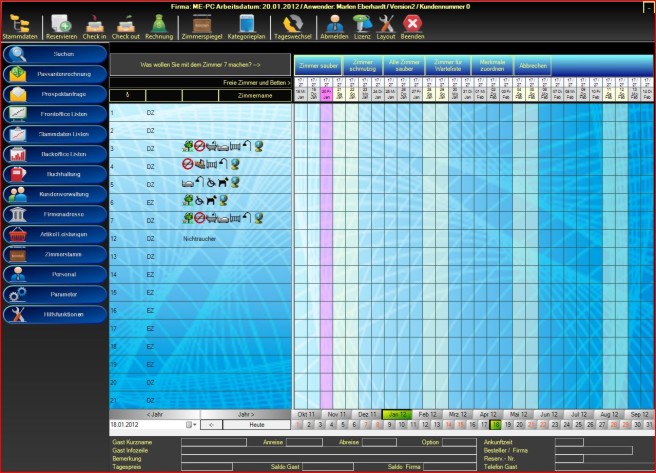The width and height of the screenshot is (656, 473).
Task: Open the Suchen sidebar entry
Action: [x=55, y=54]
